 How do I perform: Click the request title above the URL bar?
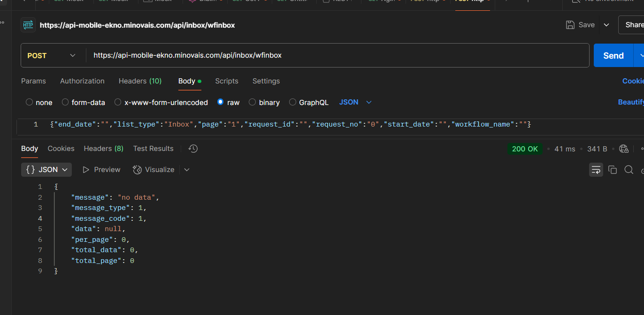pyautogui.click(x=138, y=25)
